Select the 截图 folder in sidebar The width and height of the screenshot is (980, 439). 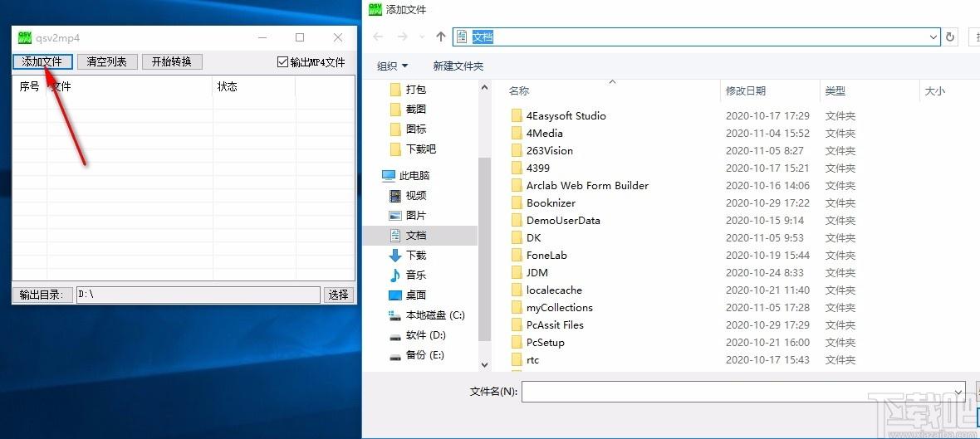[x=408, y=110]
